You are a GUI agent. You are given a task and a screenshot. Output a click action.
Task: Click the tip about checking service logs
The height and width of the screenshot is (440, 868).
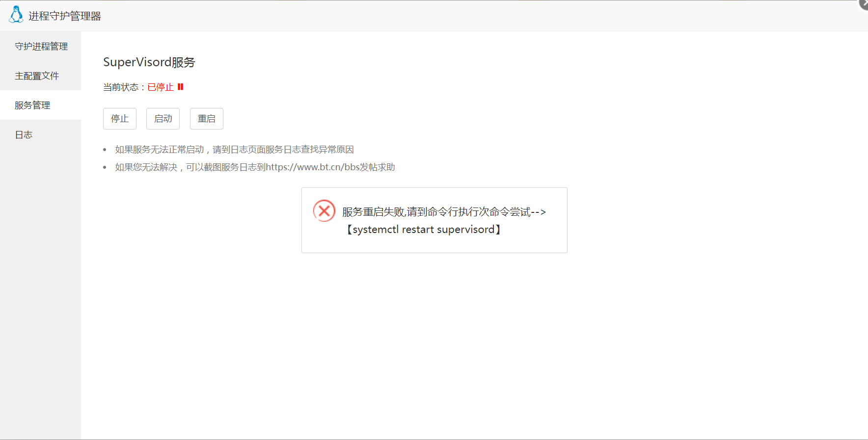235,150
